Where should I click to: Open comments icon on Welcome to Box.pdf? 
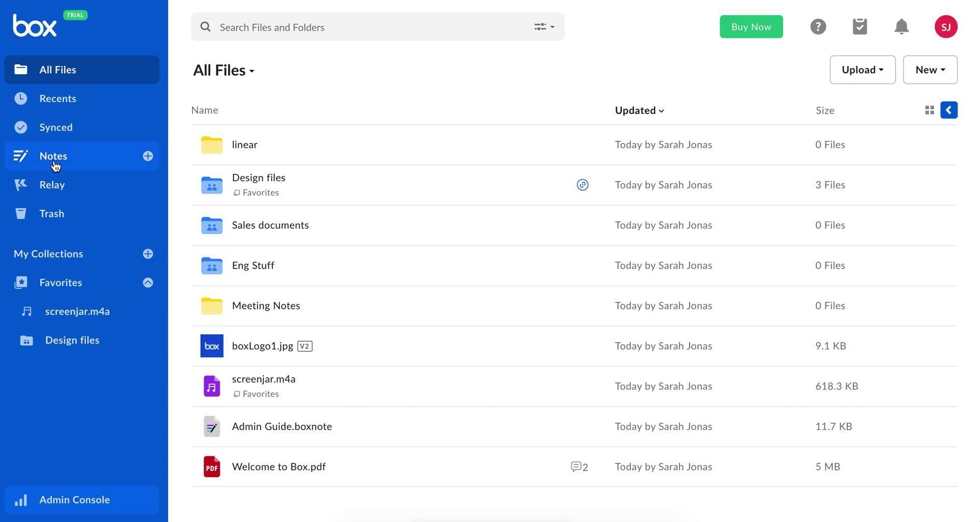[579, 467]
